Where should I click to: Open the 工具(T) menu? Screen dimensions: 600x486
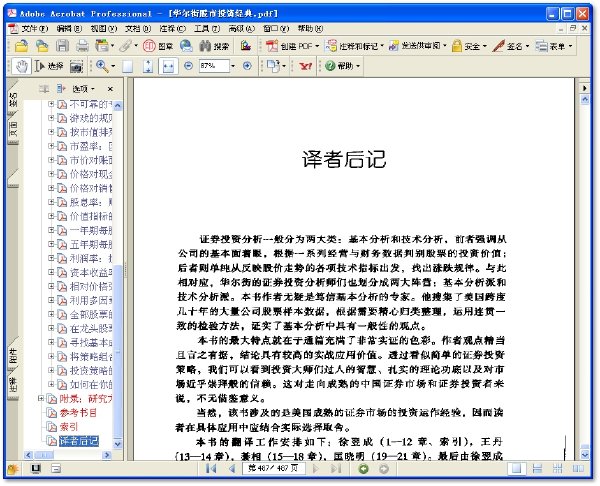coord(207,29)
